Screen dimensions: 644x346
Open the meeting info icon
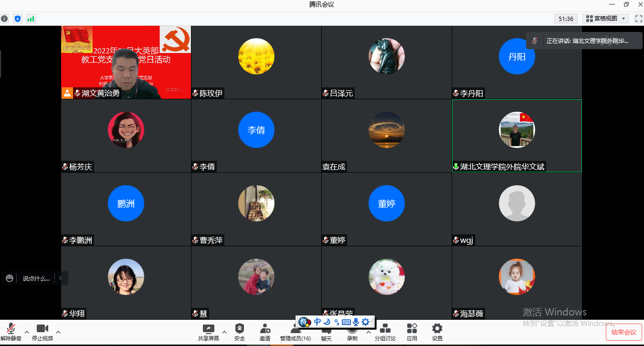[x=4, y=19]
